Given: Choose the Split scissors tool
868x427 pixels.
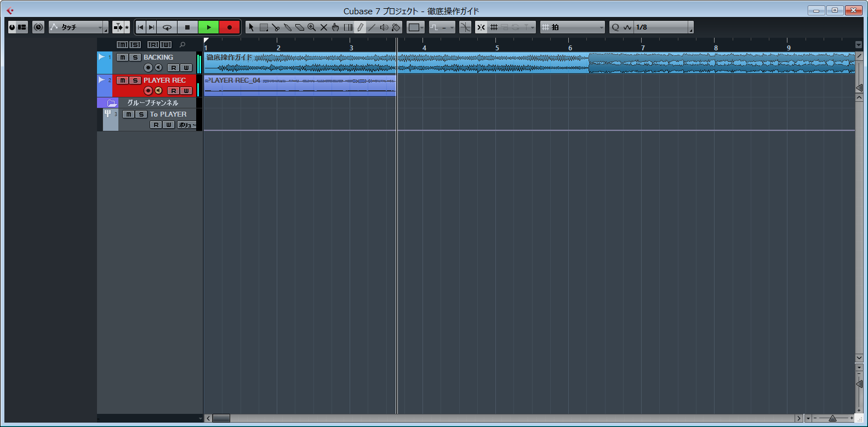Looking at the screenshot, I should pos(276,27).
